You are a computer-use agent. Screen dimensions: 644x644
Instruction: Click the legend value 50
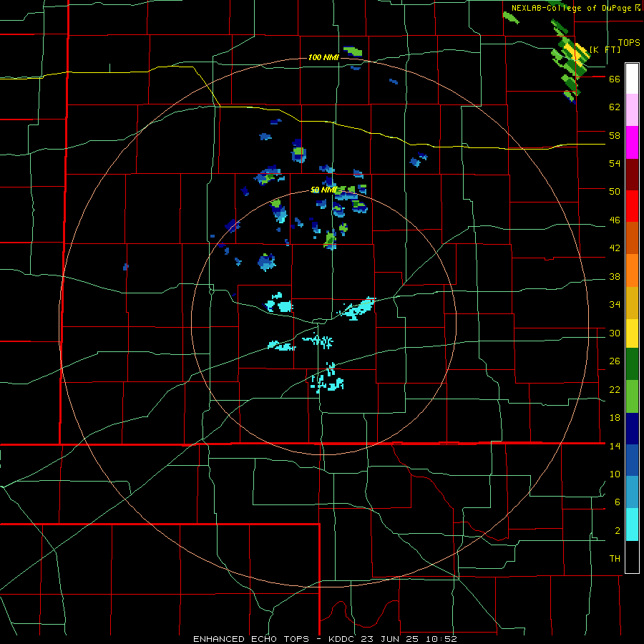[x=615, y=192]
